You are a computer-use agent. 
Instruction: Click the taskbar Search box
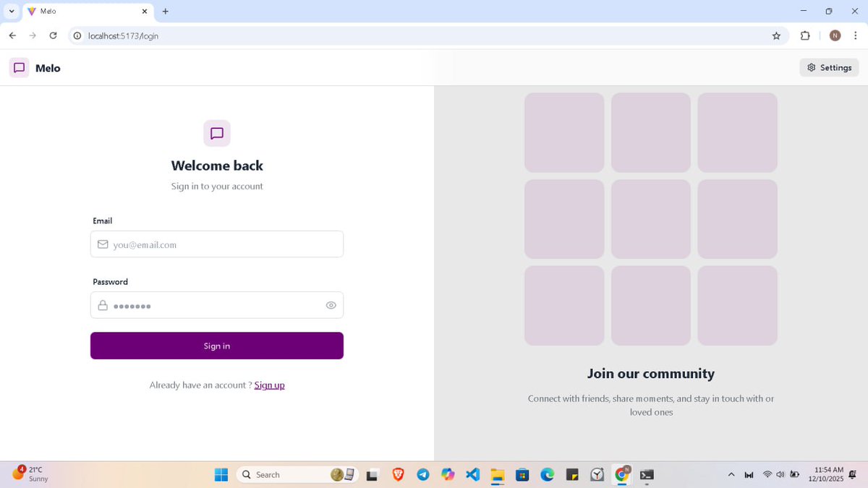point(298,474)
